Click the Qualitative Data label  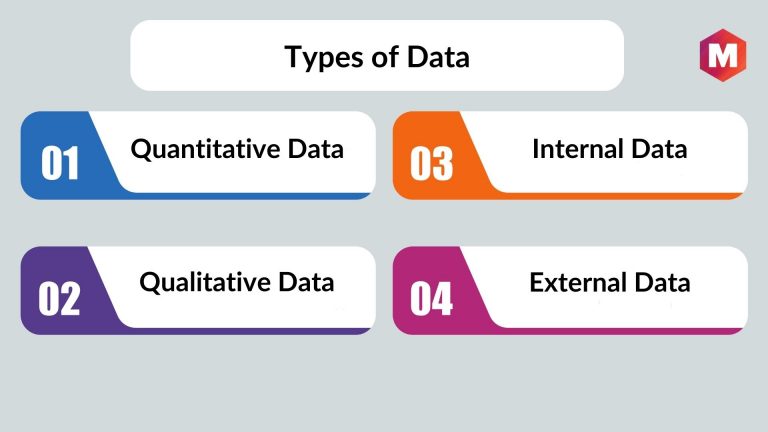coord(237,283)
